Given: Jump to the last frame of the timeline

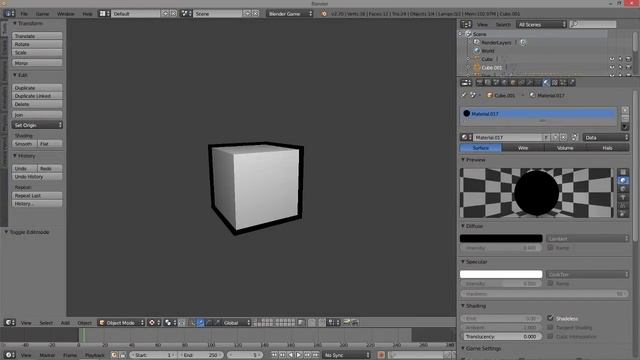Looking at the screenshot, I should 315,355.
